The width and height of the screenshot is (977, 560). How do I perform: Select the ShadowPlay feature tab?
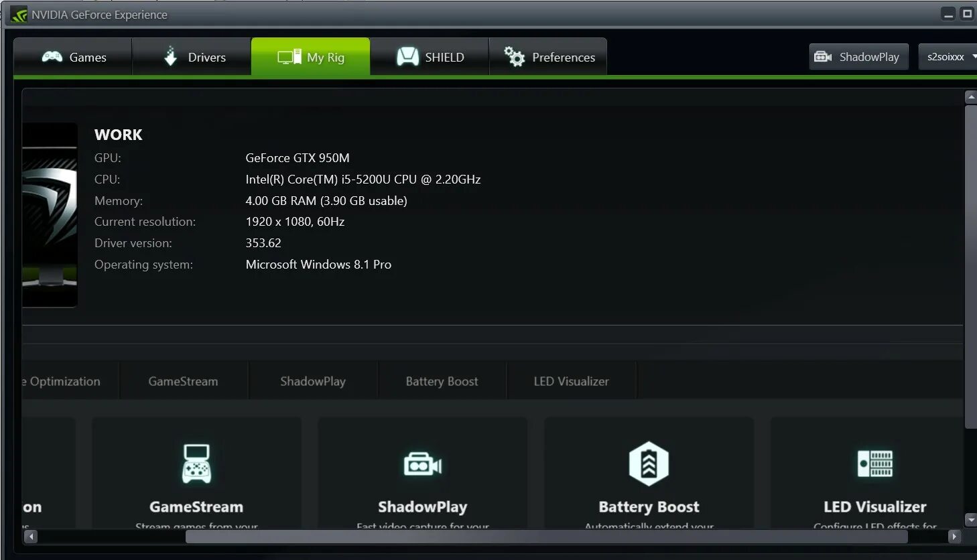(x=313, y=381)
